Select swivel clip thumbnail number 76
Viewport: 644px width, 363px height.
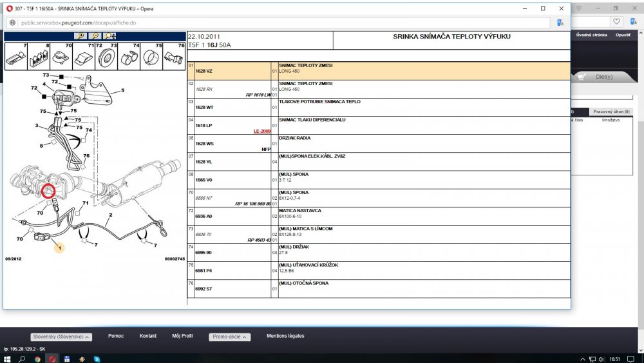pos(174,56)
